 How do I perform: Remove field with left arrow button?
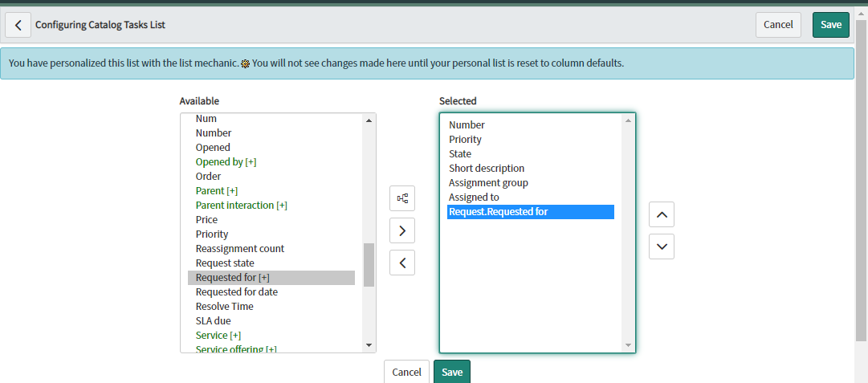[402, 263]
